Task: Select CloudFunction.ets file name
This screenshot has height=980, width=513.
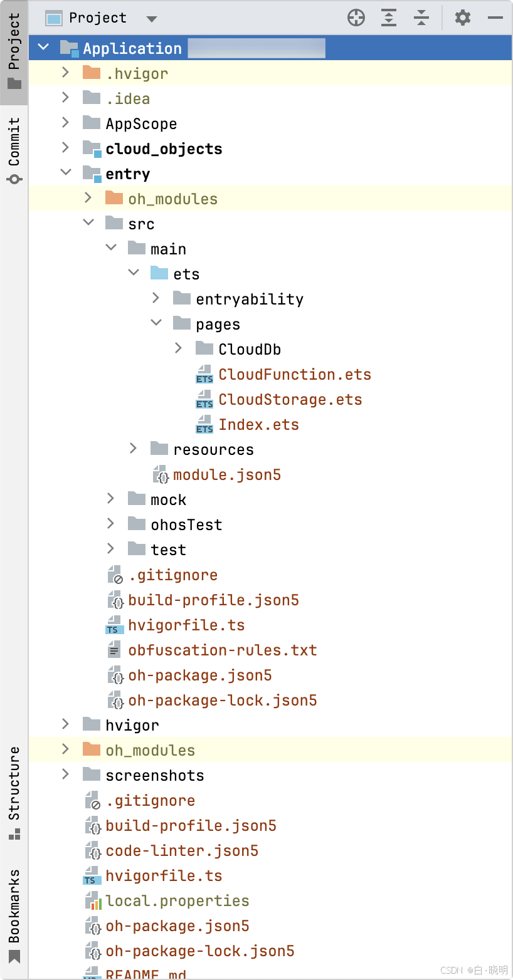Action: (295, 375)
